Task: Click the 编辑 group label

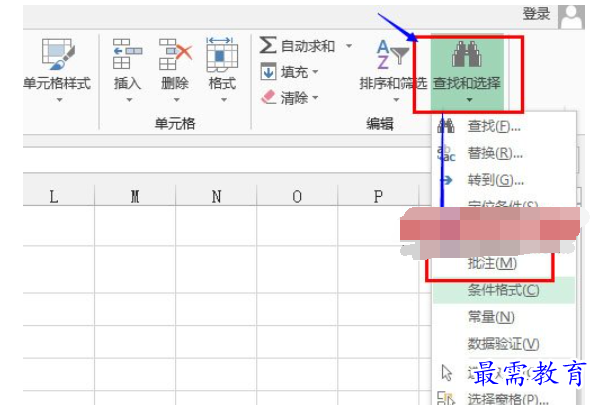Action: point(379,124)
